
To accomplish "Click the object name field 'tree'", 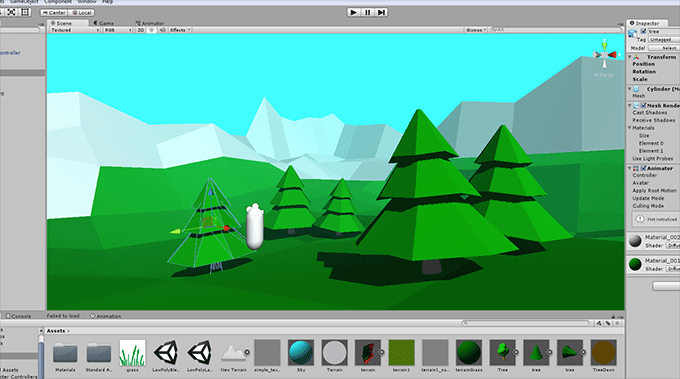I will click(x=664, y=31).
